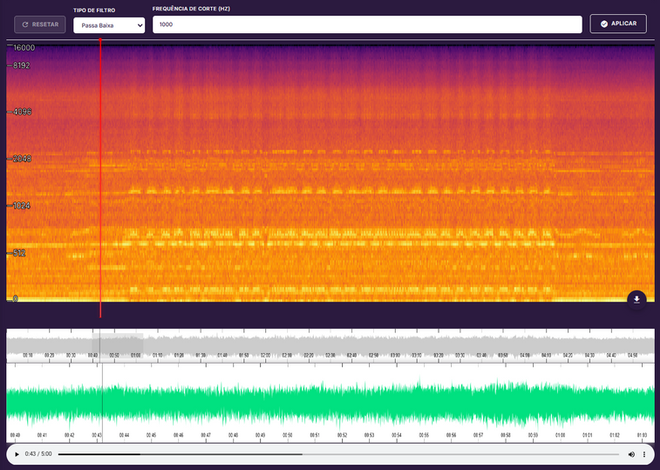660x470 pixels.
Task: Click the Frequência de Corte input field
Action: [367, 24]
